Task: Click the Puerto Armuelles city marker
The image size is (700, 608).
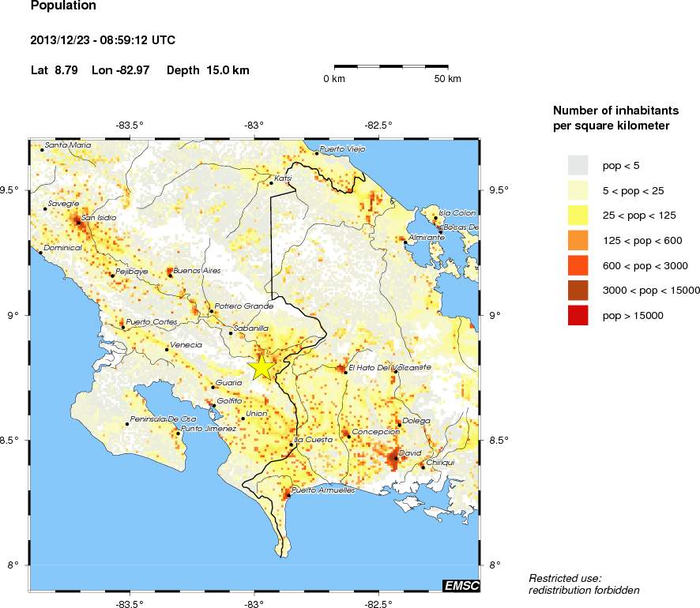Action: click(x=288, y=496)
